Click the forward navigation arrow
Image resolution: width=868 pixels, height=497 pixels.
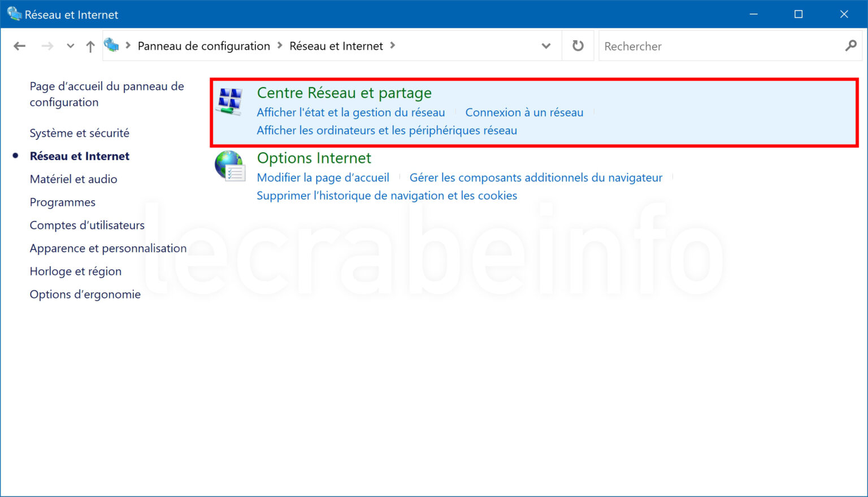[x=47, y=46]
